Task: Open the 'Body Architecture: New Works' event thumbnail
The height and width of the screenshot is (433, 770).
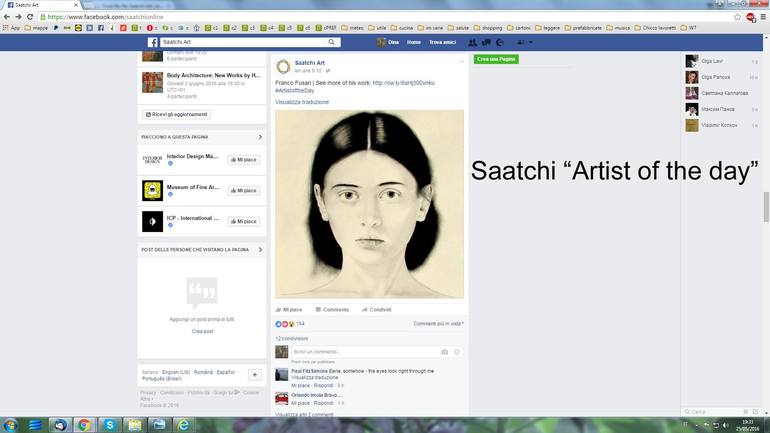Action: [x=152, y=82]
